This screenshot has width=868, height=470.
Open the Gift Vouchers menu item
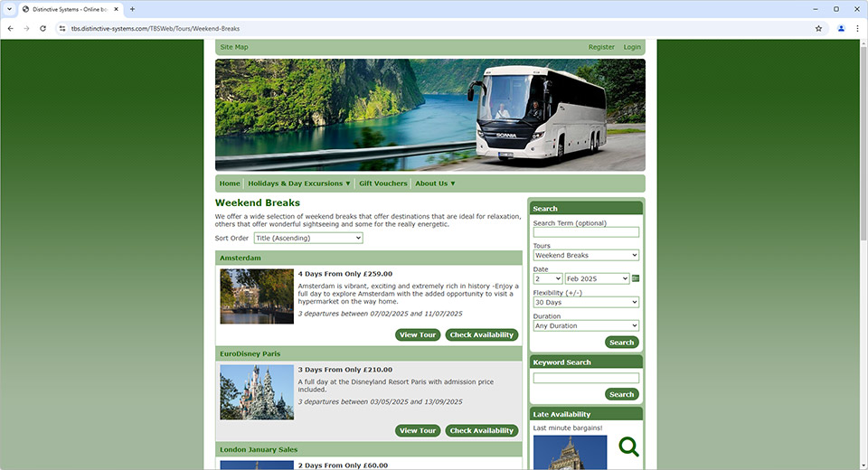(383, 183)
